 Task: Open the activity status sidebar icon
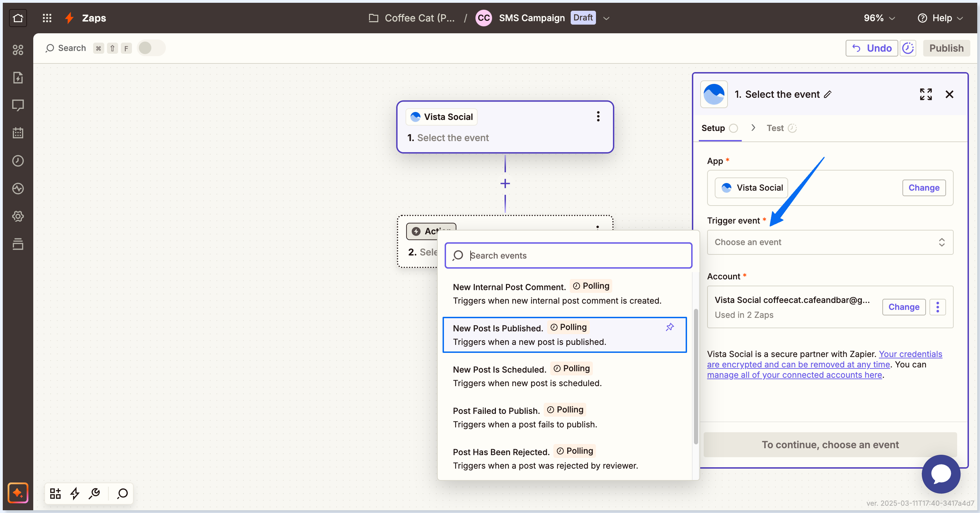click(x=18, y=189)
